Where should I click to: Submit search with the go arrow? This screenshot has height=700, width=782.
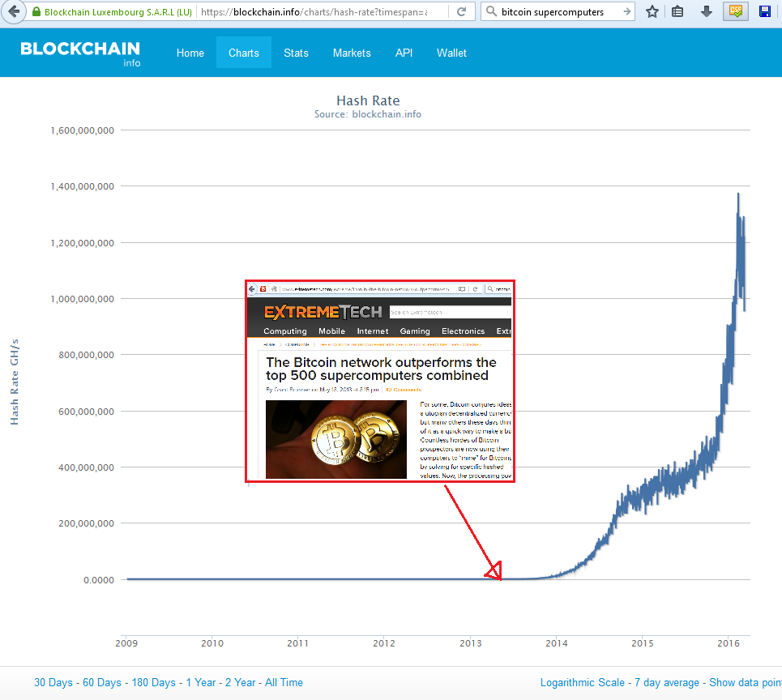[x=627, y=11]
